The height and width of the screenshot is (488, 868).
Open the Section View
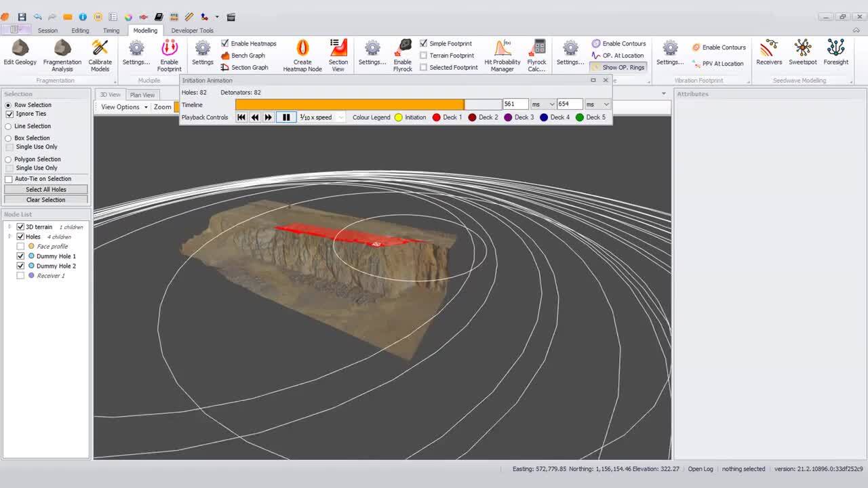[338, 55]
